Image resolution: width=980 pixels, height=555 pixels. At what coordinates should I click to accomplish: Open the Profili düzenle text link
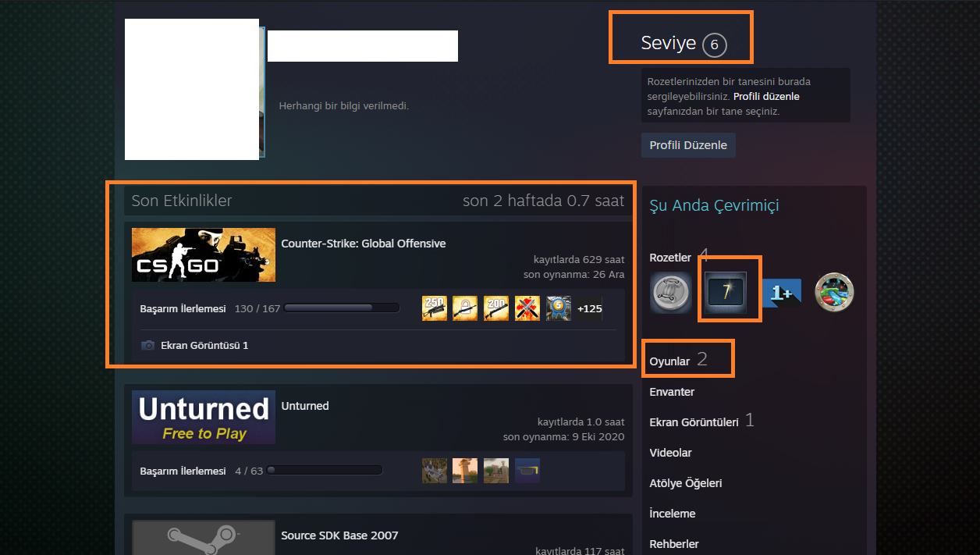(x=766, y=97)
